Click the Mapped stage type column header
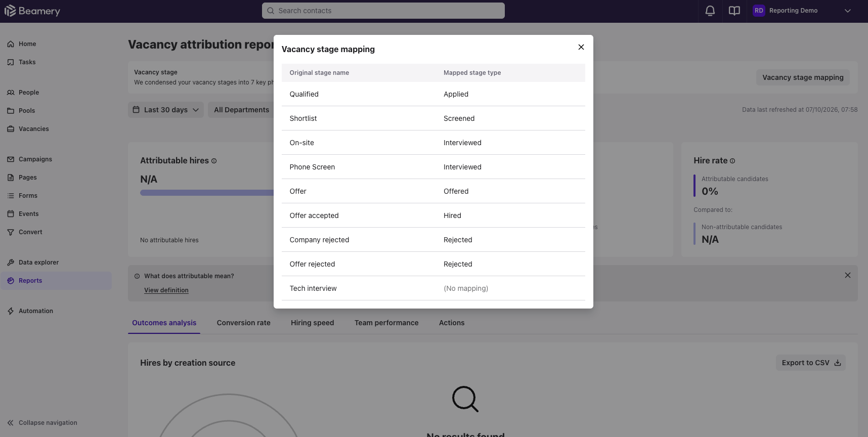This screenshot has height=437, width=868. (472, 73)
